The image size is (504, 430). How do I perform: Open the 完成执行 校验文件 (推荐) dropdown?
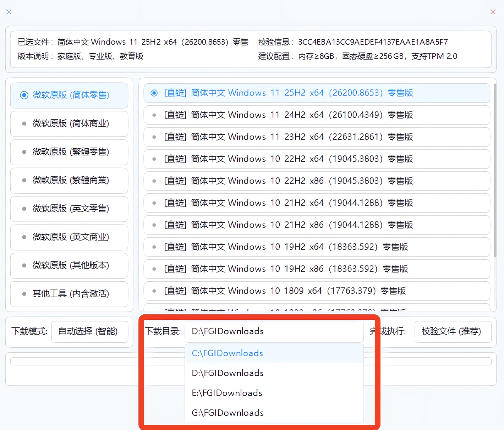(x=453, y=332)
